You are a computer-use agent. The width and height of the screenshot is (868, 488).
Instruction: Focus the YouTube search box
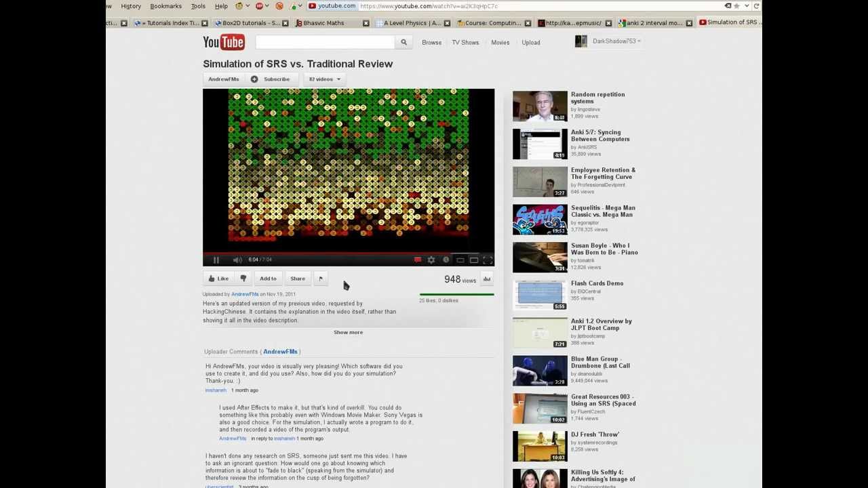point(325,42)
